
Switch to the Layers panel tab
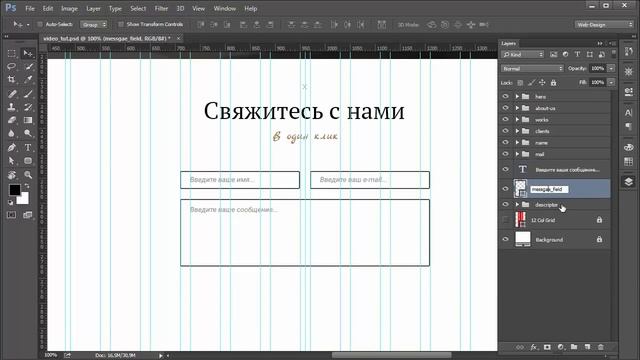[x=509, y=43]
